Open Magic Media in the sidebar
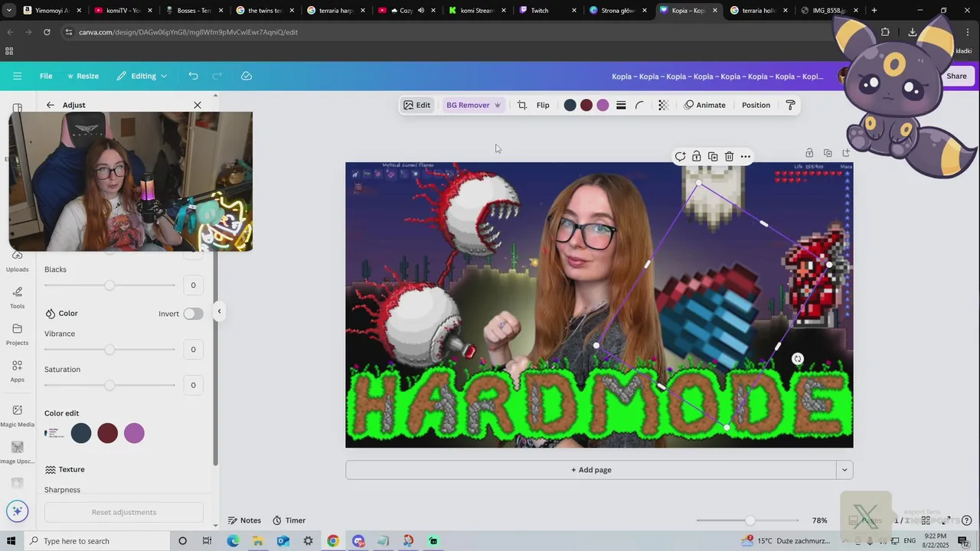Screen dimensions: 980x551 coord(17,416)
